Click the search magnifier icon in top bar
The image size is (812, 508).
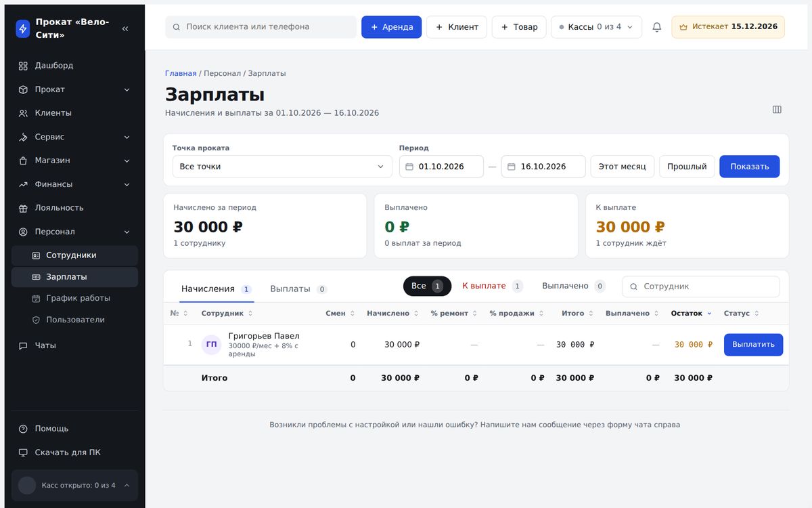(x=177, y=27)
